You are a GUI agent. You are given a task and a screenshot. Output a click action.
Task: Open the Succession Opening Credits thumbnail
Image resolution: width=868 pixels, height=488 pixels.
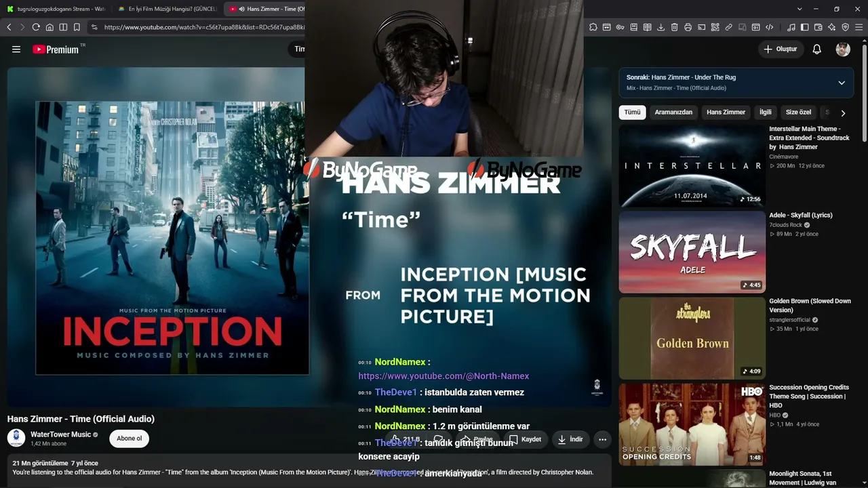(x=692, y=424)
